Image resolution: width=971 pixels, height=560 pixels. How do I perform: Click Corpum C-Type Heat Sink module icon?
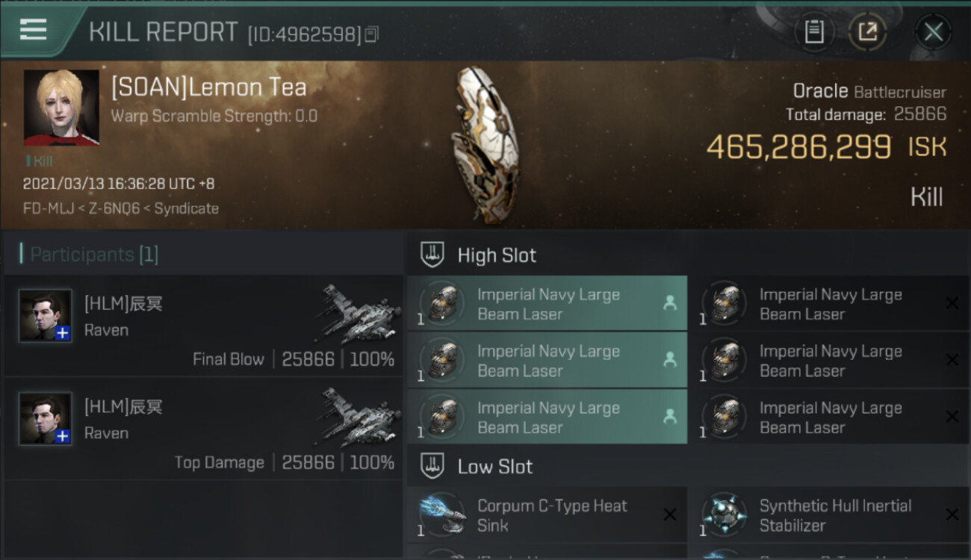coord(442,514)
